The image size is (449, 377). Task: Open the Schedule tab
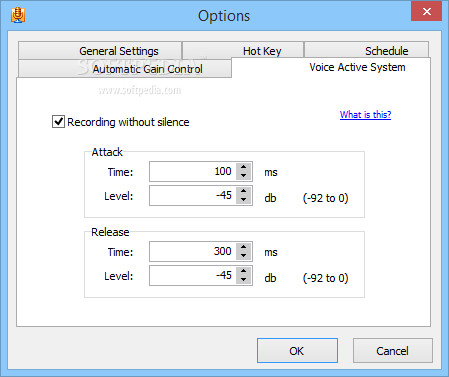[x=366, y=51]
